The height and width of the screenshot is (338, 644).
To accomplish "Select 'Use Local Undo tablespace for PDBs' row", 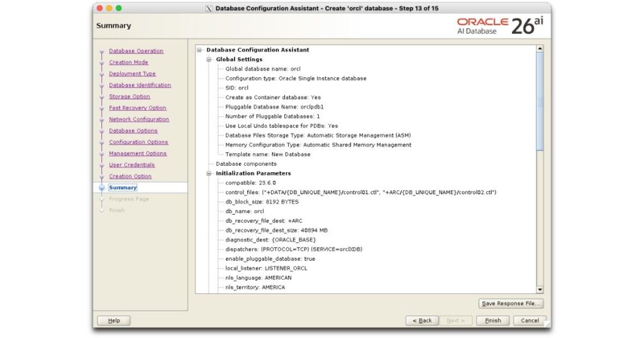I will pos(281,126).
